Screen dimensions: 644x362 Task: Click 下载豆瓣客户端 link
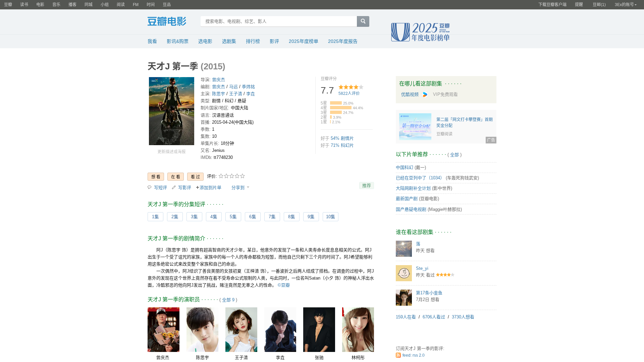pos(552,5)
